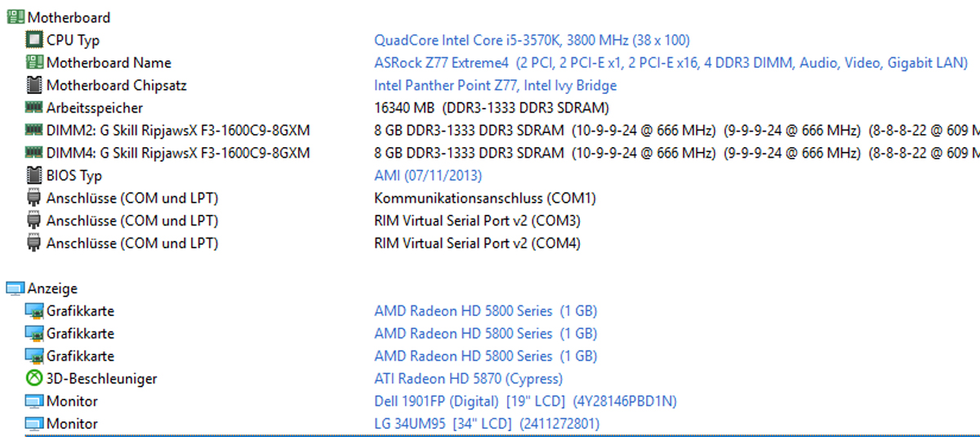Click the DIMM2 RAM stick icon
Image resolution: width=980 pixels, height=437 pixels.
point(33,130)
